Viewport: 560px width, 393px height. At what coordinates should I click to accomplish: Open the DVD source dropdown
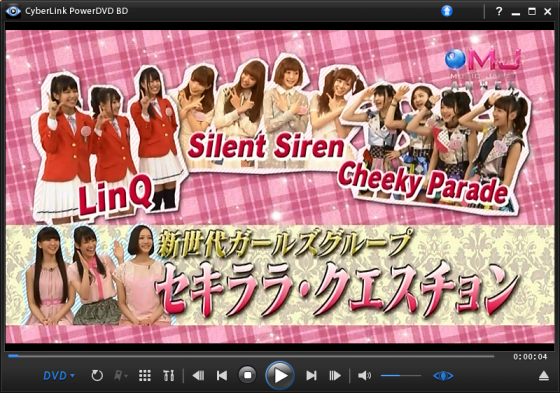(x=59, y=375)
